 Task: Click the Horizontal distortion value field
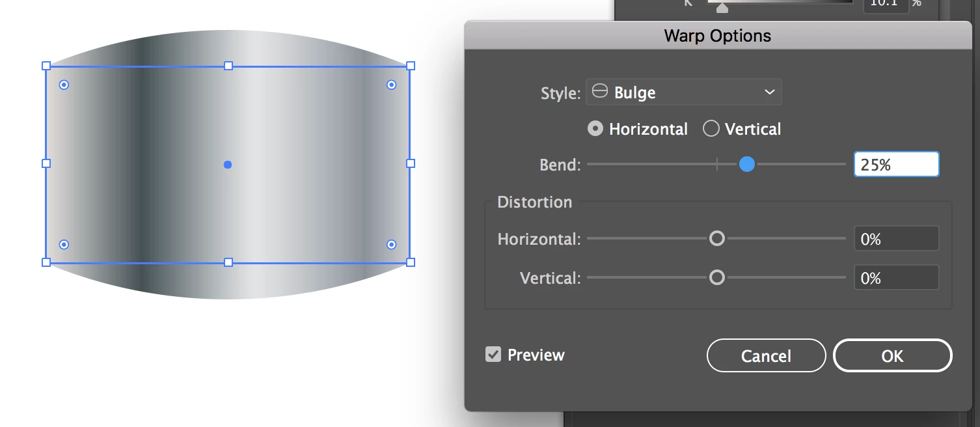[x=897, y=239]
